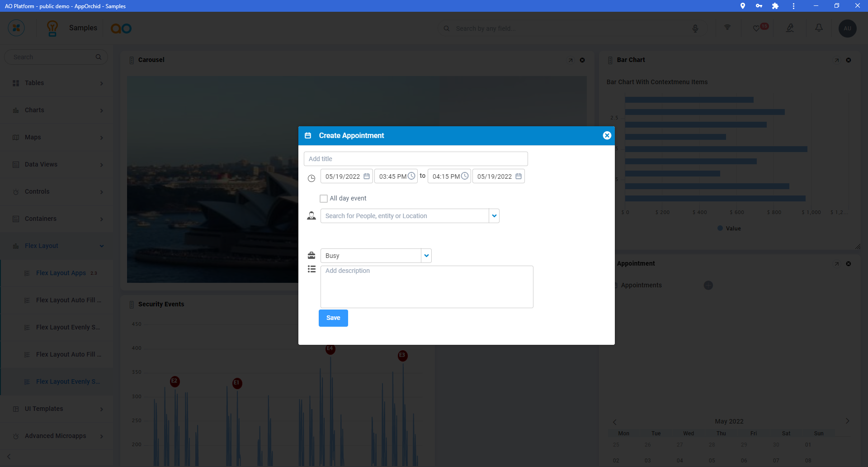Click the browser extensions puzzle icon
Screen dimensions: 868x467
[775, 6]
